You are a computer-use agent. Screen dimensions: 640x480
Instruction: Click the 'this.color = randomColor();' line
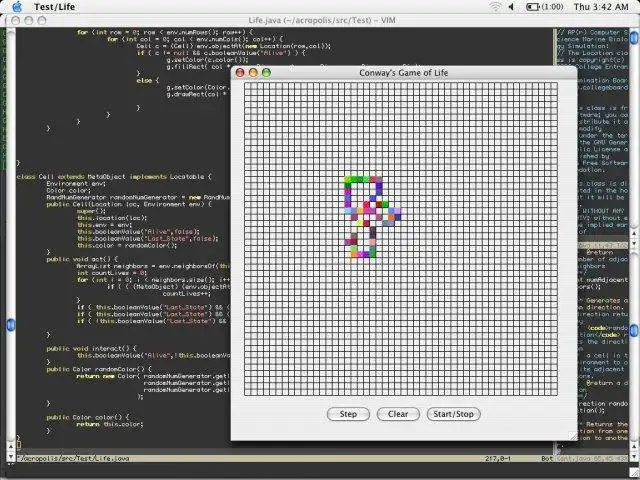[x=127, y=245]
